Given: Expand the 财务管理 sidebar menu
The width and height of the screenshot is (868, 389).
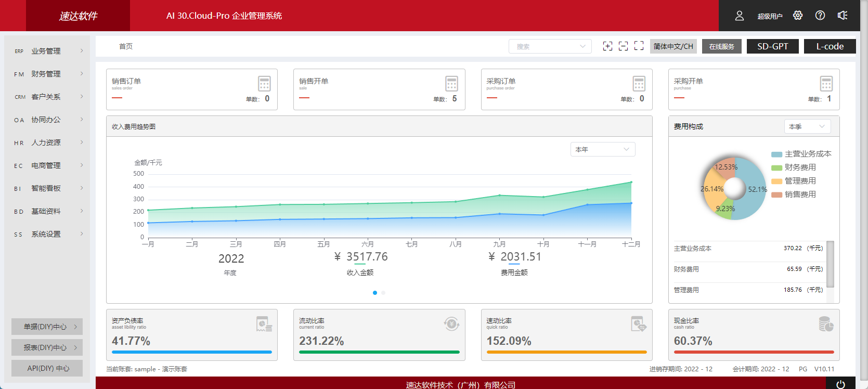Looking at the screenshot, I should (48, 74).
